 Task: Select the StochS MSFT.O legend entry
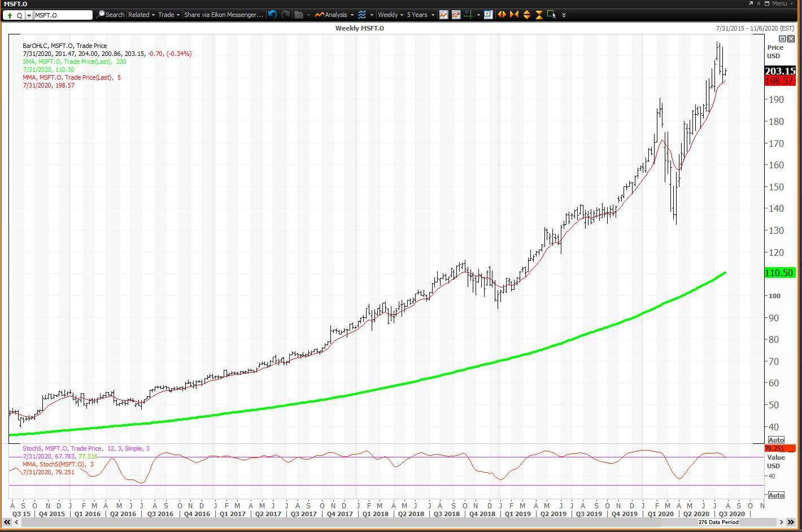86,448
